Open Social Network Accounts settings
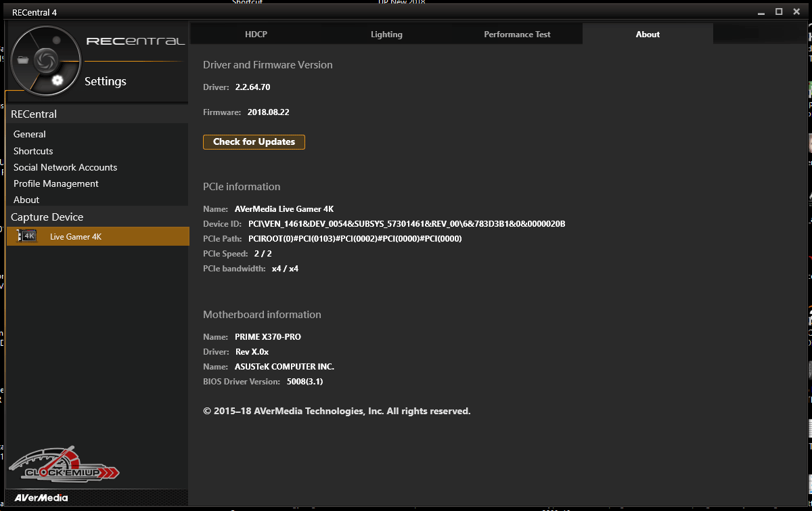The width and height of the screenshot is (812, 511). pyautogui.click(x=65, y=167)
